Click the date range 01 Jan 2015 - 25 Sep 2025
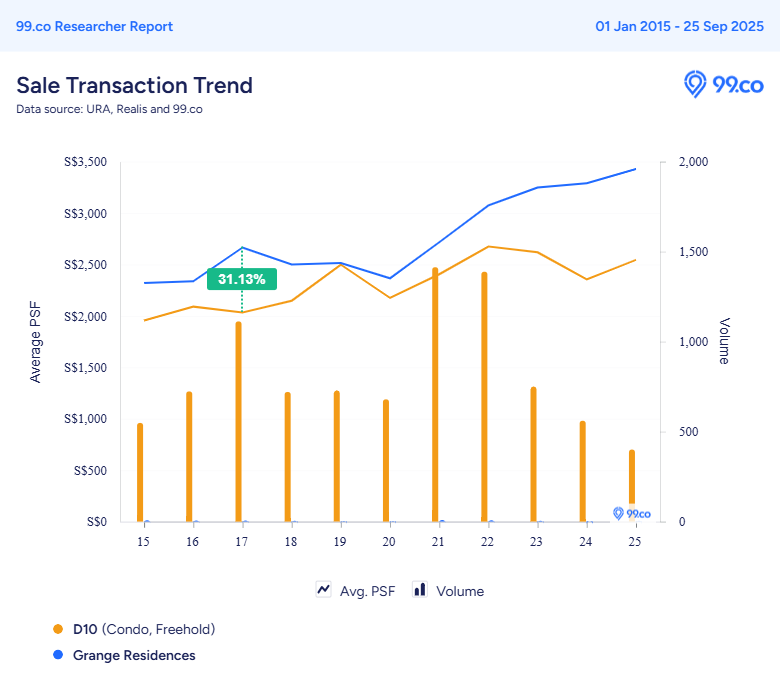This screenshot has height=674, width=780. (679, 26)
